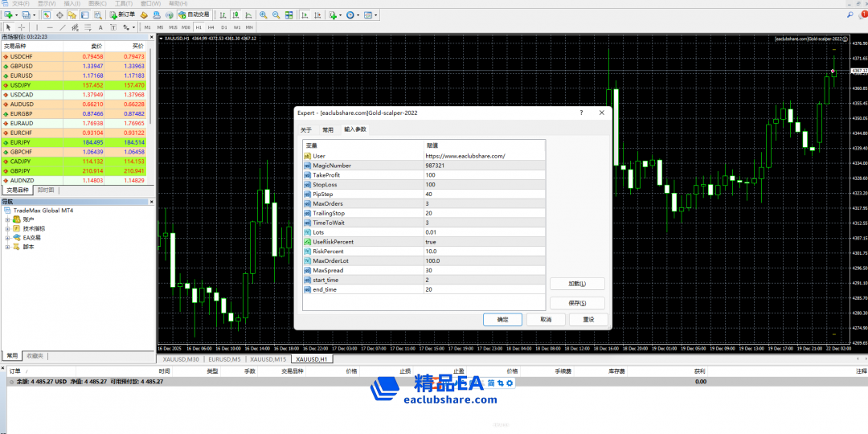
Task: Click the 新订单 (New Order) toolbar button
Action: (123, 15)
